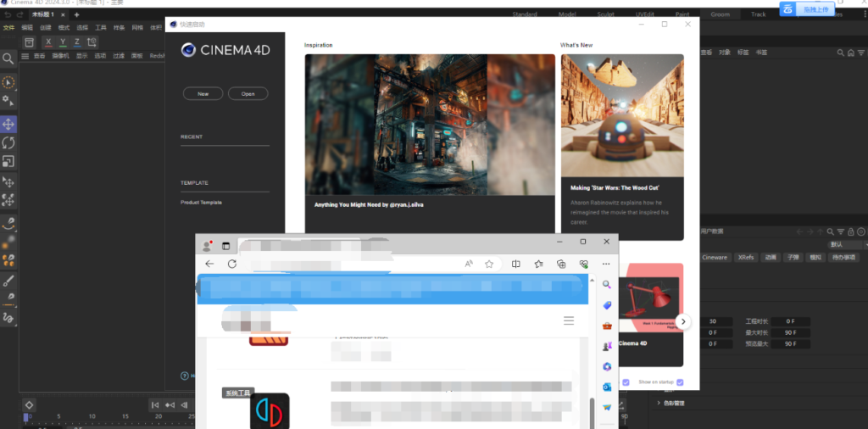Click the filter icon in Attribute Manager header
This screenshot has height=429, width=868.
[x=841, y=232]
